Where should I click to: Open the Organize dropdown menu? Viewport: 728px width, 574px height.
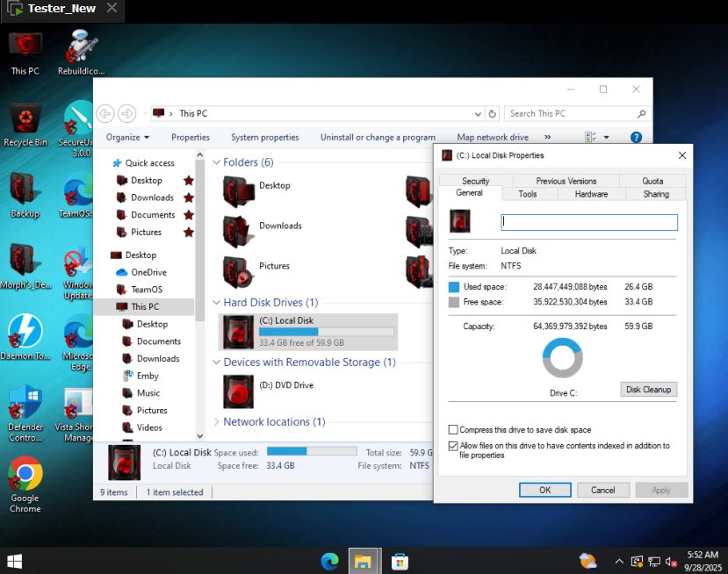[127, 137]
